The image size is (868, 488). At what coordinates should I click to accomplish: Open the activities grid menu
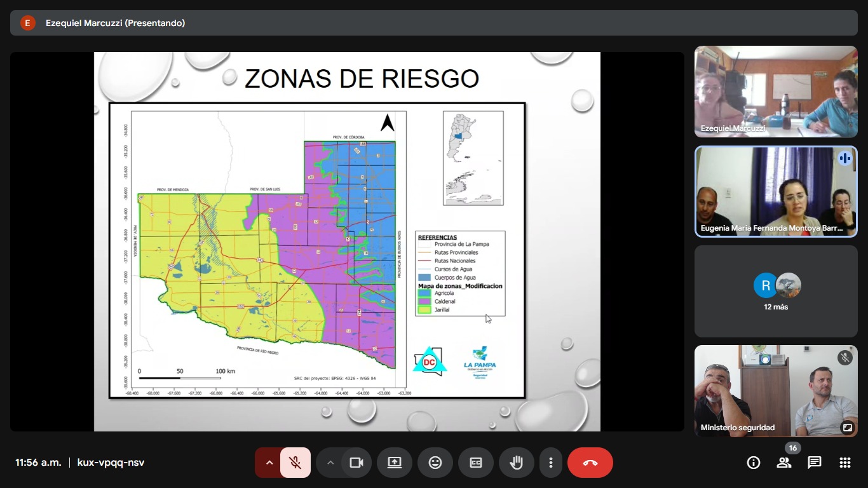click(x=845, y=463)
